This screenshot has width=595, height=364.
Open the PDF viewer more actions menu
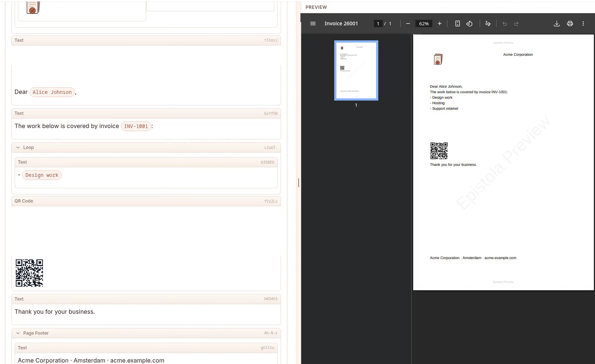pyautogui.click(x=583, y=23)
